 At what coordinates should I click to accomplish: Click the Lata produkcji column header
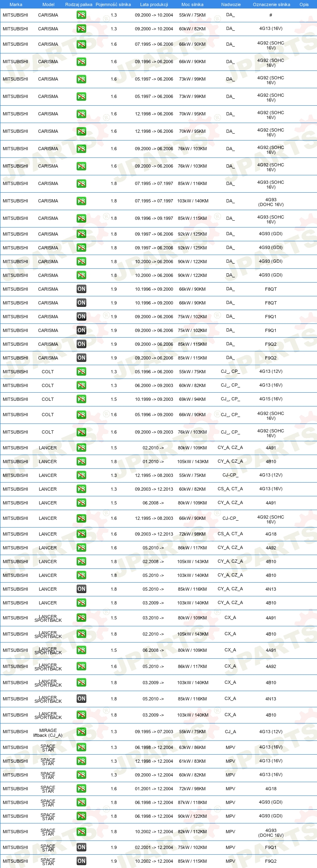pyautogui.click(x=154, y=4)
